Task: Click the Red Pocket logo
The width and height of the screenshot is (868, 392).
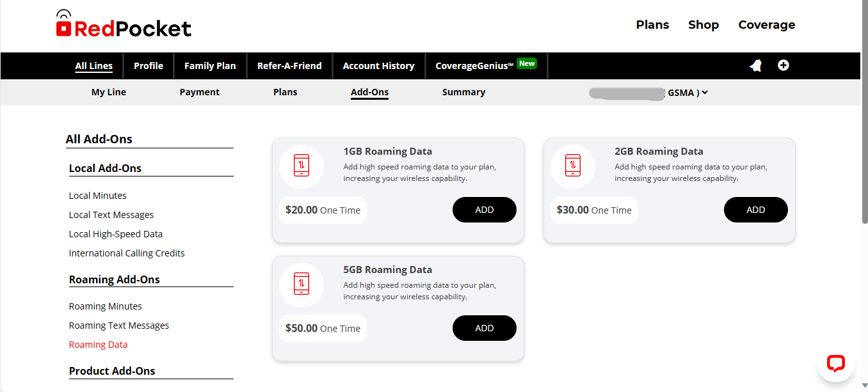Action: coord(124,24)
